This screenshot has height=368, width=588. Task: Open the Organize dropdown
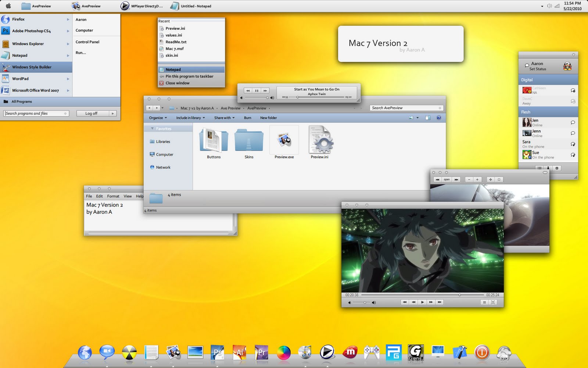(157, 118)
